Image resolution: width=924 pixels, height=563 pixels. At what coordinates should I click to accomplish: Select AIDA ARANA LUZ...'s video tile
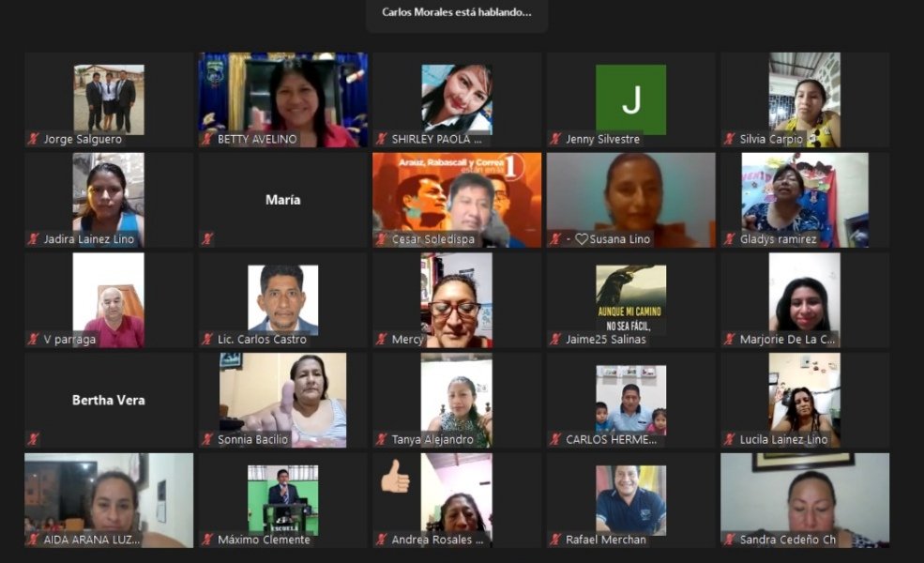(x=109, y=500)
